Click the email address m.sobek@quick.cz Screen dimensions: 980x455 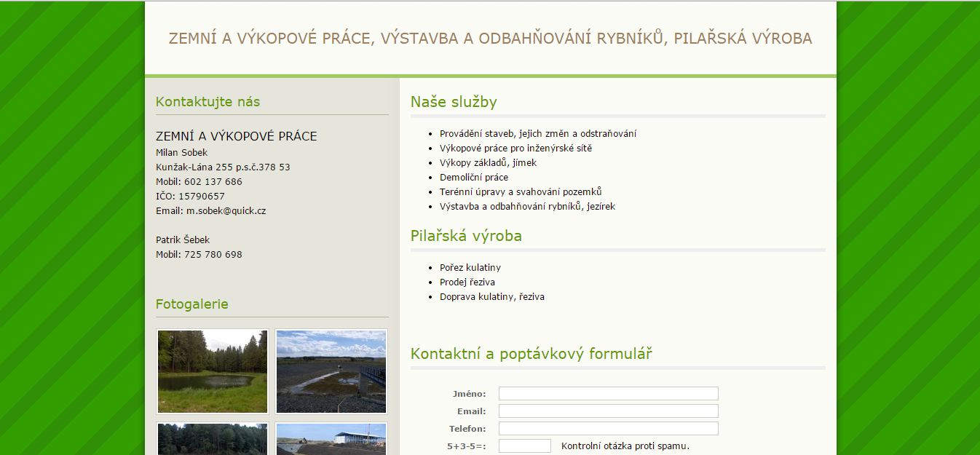[226, 211]
